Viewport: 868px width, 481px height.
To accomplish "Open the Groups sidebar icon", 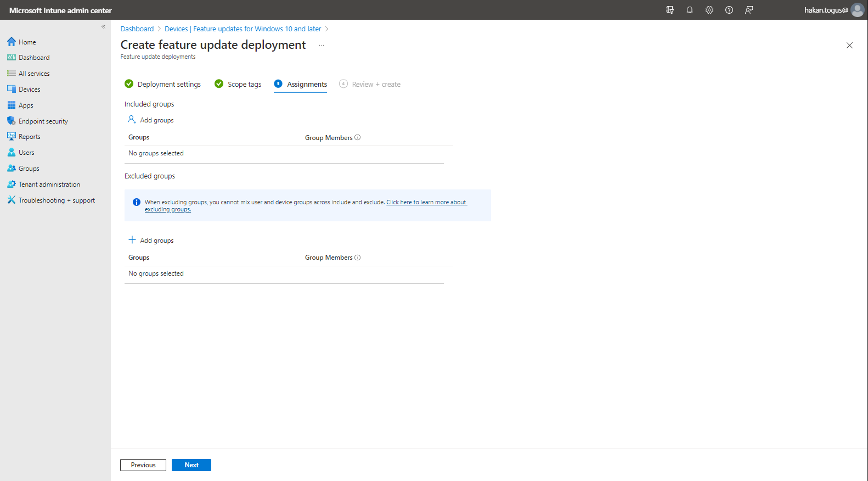I will click(12, 168).
